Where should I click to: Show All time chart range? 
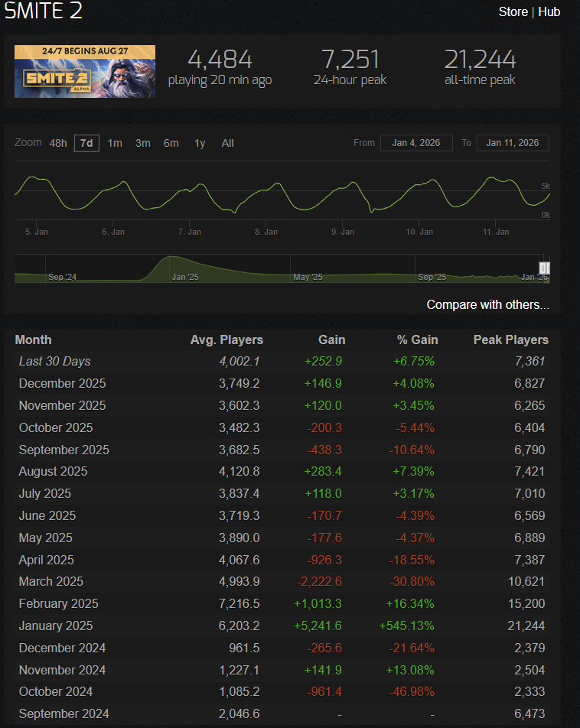click(228, 143)
